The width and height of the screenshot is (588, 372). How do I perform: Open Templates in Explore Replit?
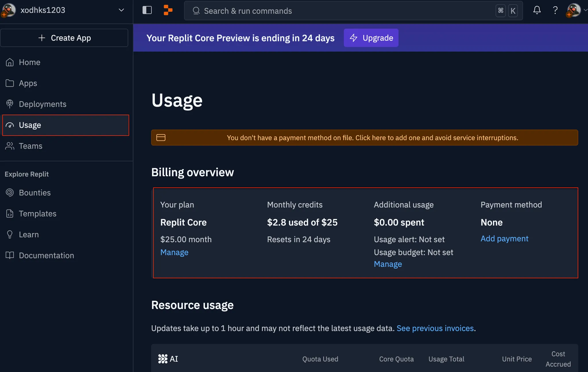(x=37, y=214)
